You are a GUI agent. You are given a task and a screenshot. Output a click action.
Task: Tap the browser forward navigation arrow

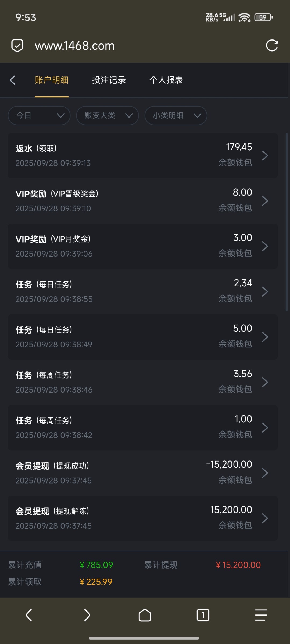(87, 615)
